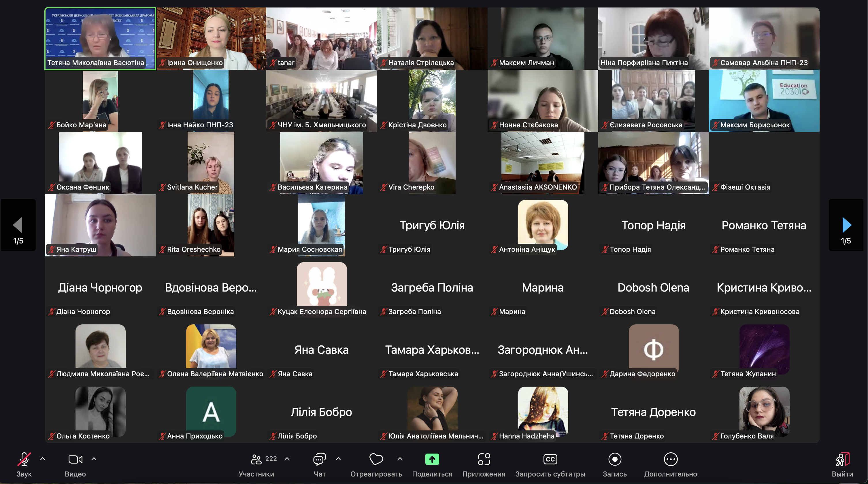Screen dimensions: 868x484
Task: Open the Дополнительно more options menu
Action: pos(671,460)
